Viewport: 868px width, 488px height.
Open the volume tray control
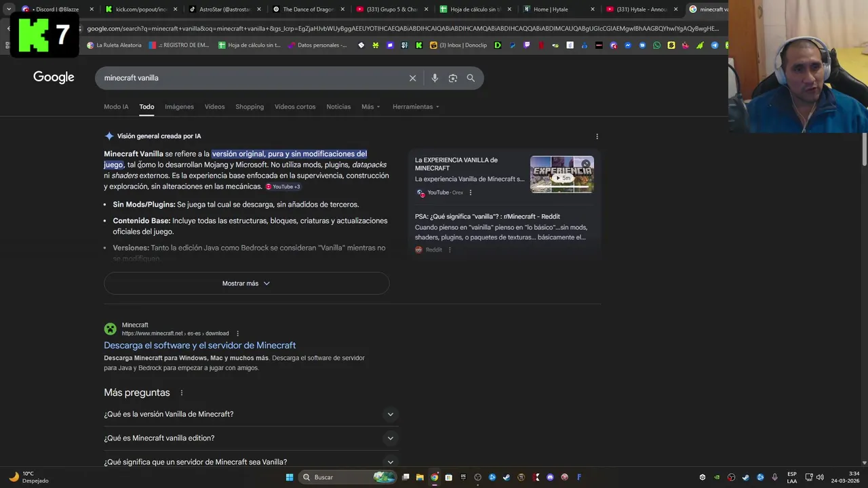click(820, 477)
